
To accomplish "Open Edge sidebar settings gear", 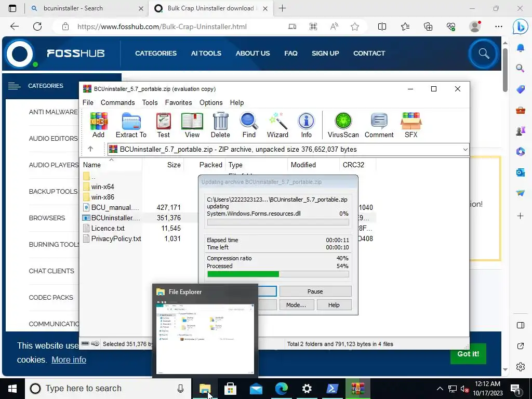I will coord(521,367).
